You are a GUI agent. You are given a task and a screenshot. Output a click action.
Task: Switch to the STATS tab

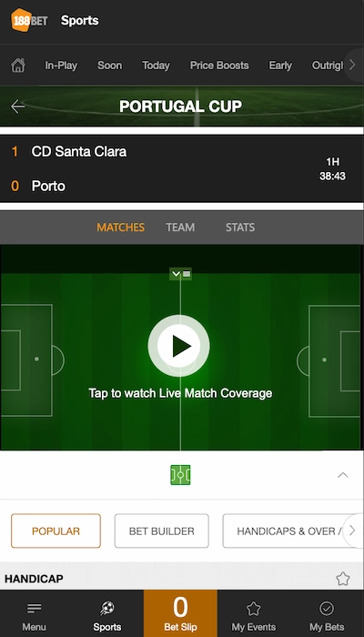pyautogui.click(x=240, y=227)
